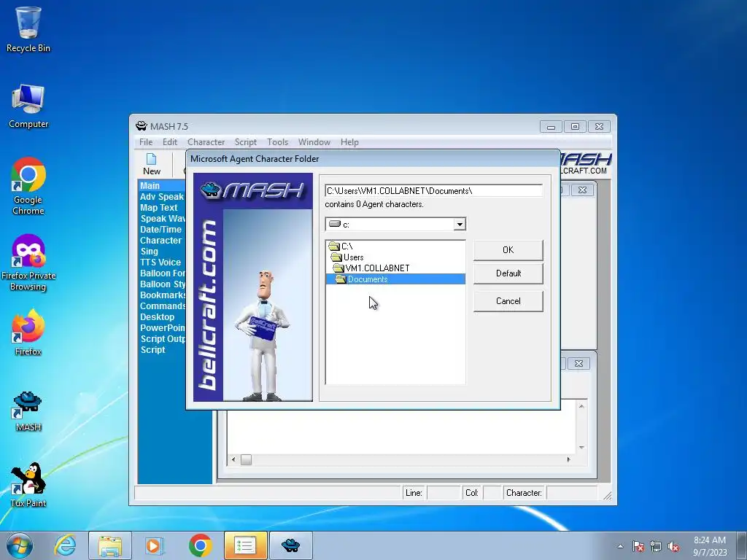Click the script pane scroll-right arrow
The width and height of the screenshot is (747, 560).
pos(568,459)
